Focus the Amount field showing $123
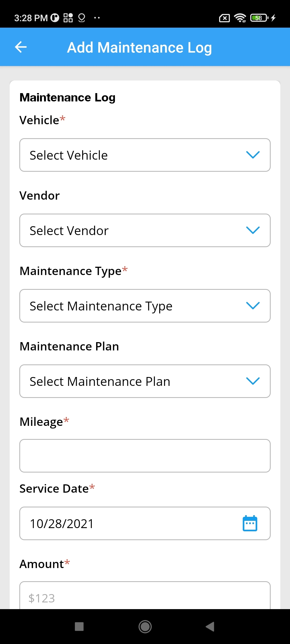 pyautogui.click(x=145, y=596)
